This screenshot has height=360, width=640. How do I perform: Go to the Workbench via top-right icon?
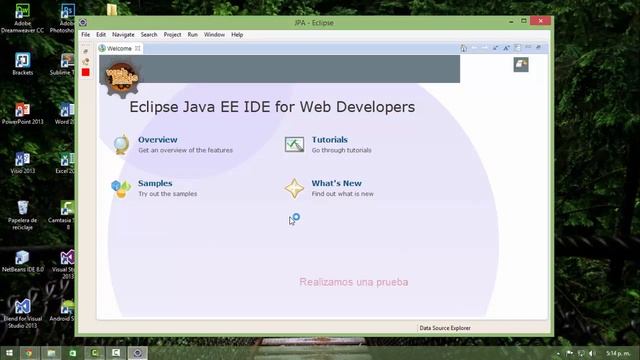[x=521, y=64]
